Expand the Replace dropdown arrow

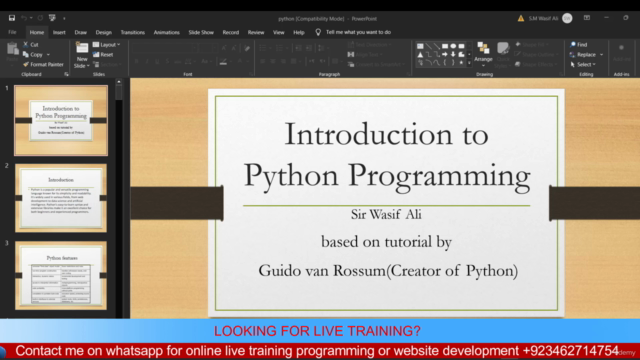click(x=601, y=55)
